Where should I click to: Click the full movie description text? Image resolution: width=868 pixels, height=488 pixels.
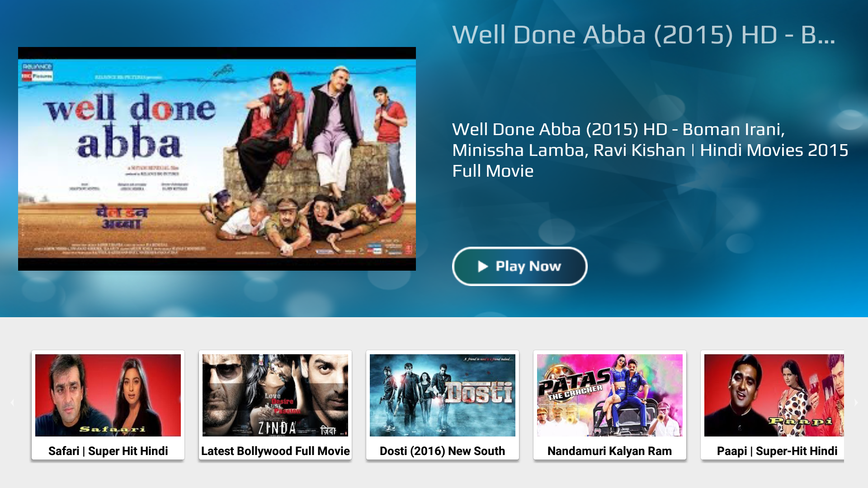(650, 150)
